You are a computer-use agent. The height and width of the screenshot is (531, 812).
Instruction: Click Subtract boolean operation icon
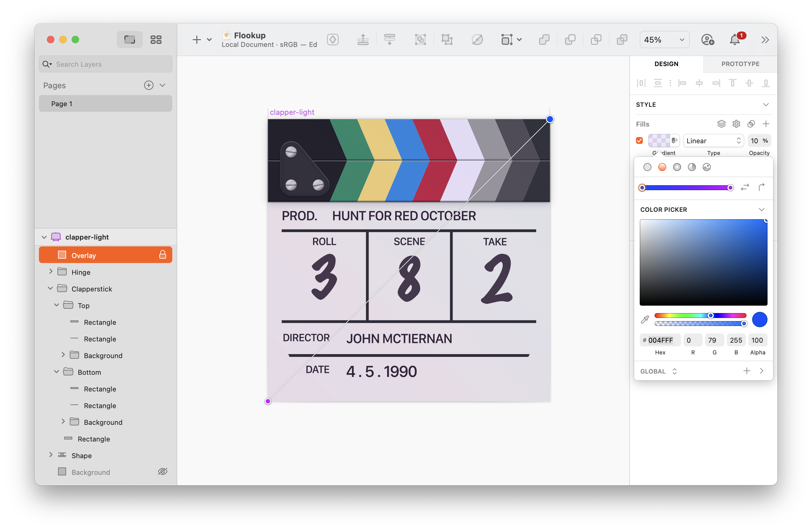(x=570, y=40)
